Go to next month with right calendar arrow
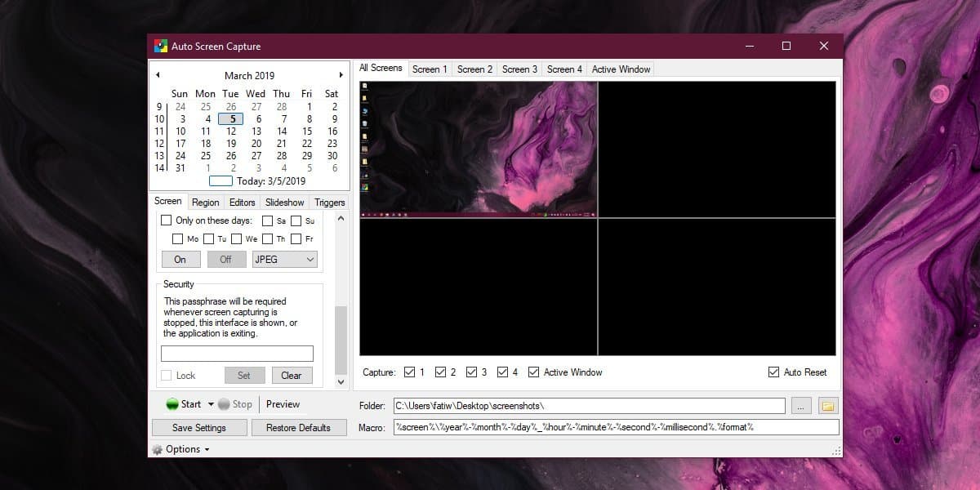 coord(341,75)
